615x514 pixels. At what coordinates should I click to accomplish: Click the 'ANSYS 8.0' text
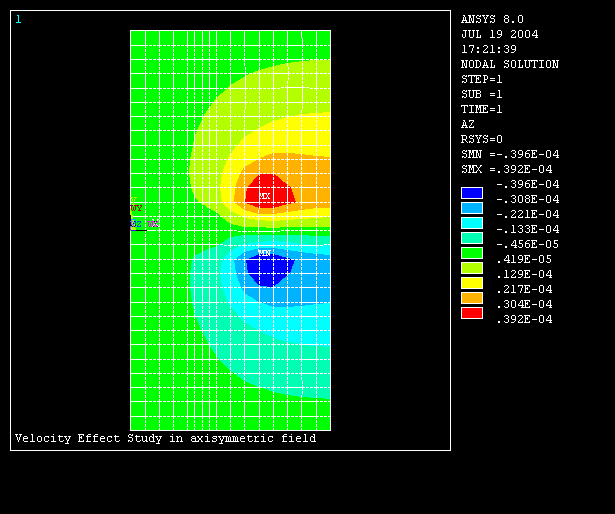[x=492, y=19]
